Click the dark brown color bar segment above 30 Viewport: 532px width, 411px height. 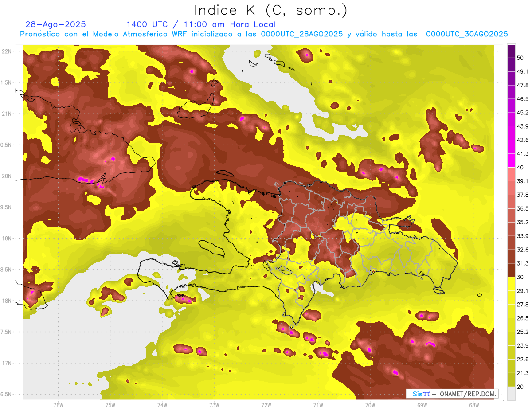tap(511, 270)
